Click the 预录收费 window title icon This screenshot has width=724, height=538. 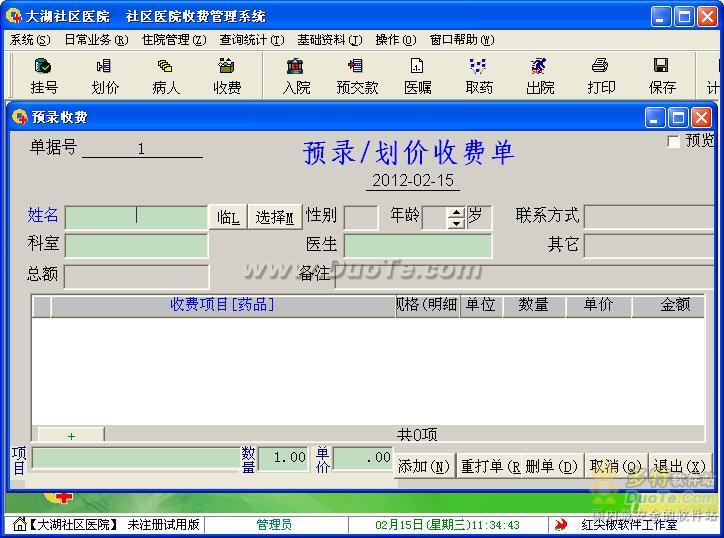pos(19,117)
